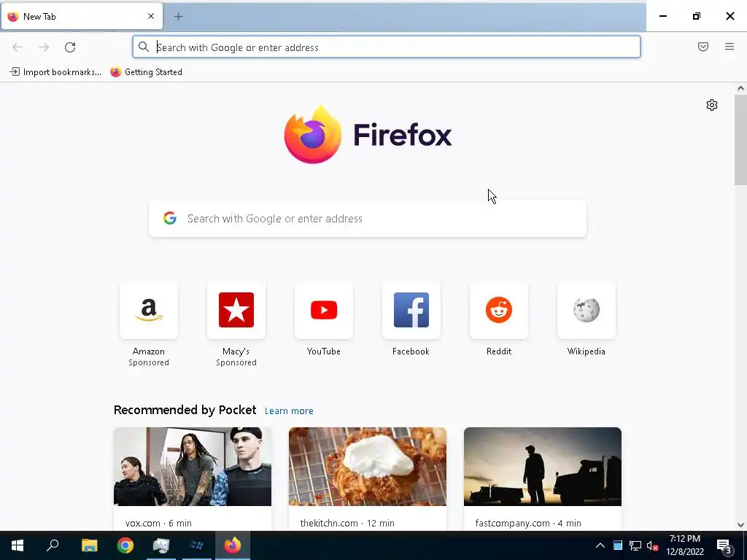Click the muted volume tray icon
Viewport: 747px width, 560px height.
[x=653, y=545]
